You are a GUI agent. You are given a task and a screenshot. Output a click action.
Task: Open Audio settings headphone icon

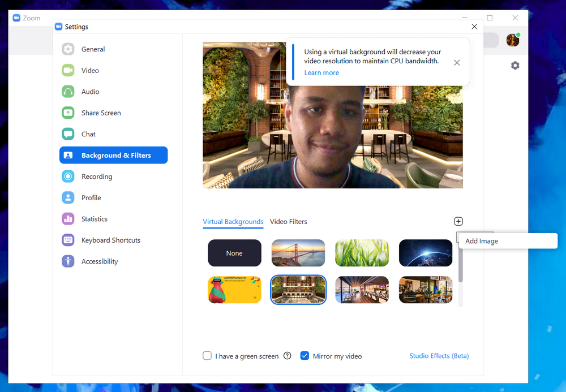click(x=68, y=92)
